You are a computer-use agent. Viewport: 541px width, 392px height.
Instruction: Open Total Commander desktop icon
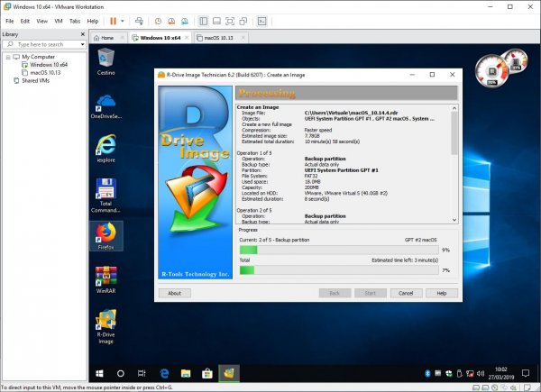click(x=106, y=190)
